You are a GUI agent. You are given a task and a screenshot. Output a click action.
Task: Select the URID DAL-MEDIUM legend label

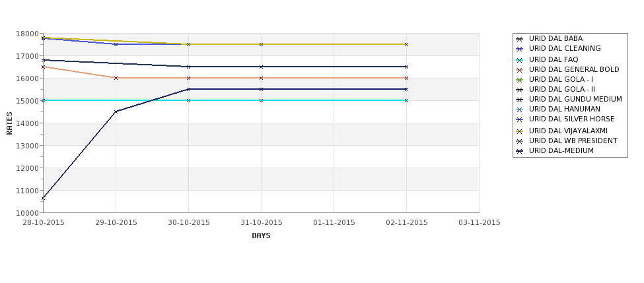pos(561,151)
